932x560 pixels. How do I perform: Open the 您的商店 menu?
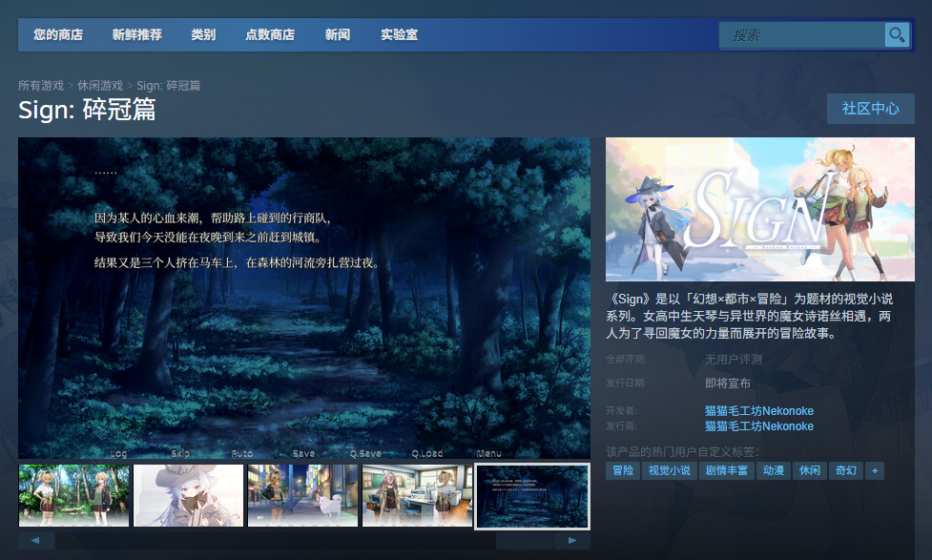(57, 34)
